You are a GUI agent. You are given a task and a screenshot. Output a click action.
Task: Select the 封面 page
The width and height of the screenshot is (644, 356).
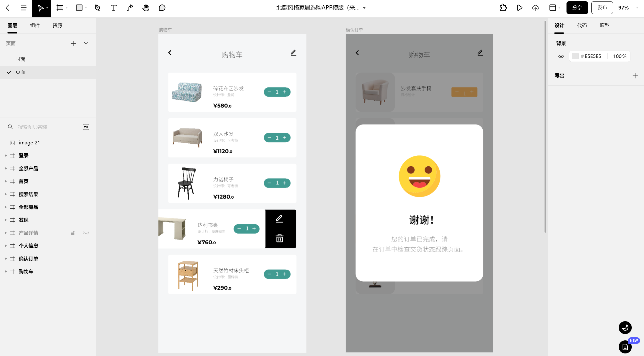click(x=48, y=59)
